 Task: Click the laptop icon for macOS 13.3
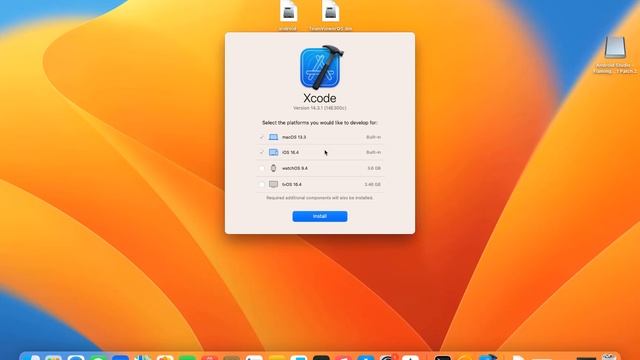click(x=273, y=137)
